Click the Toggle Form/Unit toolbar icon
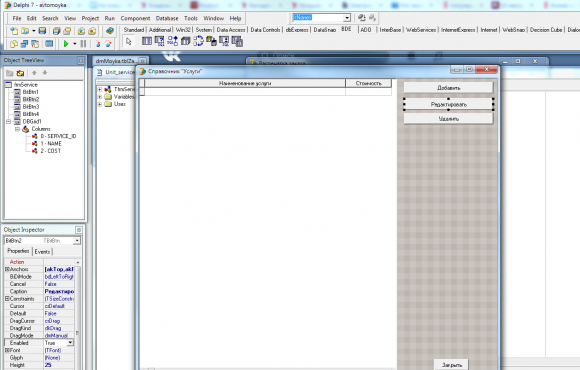Viewport: 580px width, 370px height. pos(35,44)
